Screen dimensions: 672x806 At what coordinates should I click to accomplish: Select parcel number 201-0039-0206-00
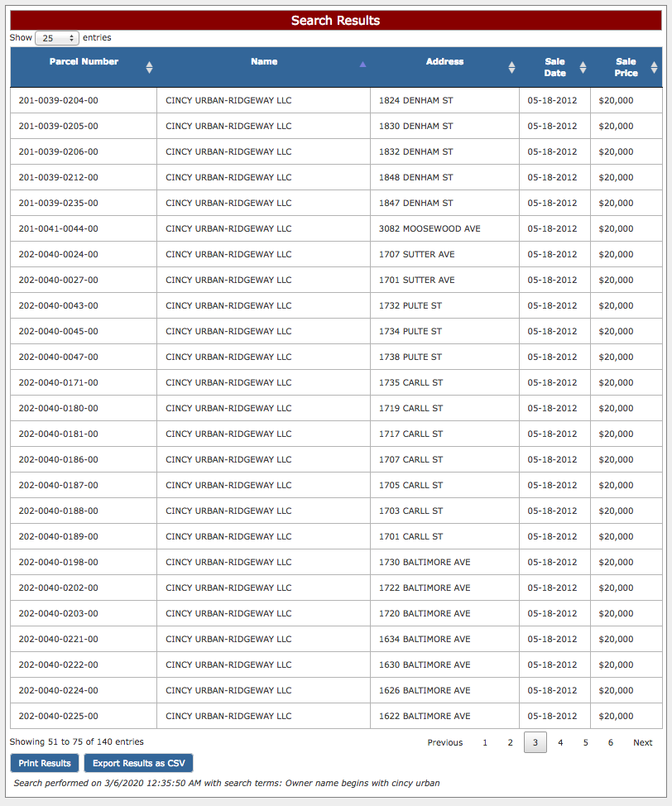point(59,152)
